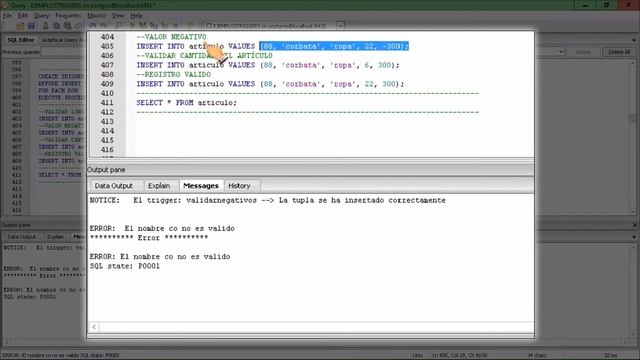Click the Delete All button
The width and height of the screenshot is (640, 360).
(x=619, y=52)
